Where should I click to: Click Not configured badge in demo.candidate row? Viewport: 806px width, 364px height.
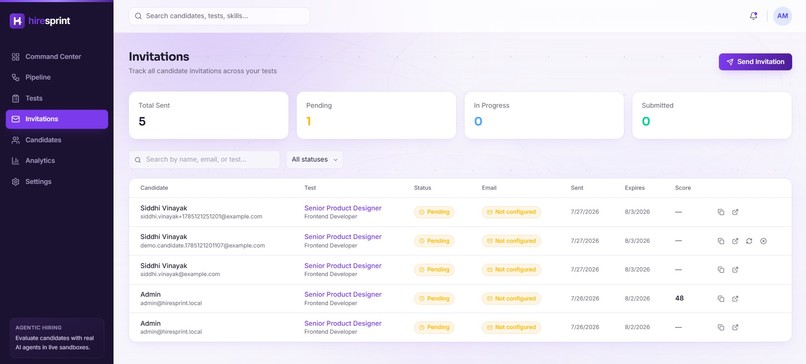511,241
